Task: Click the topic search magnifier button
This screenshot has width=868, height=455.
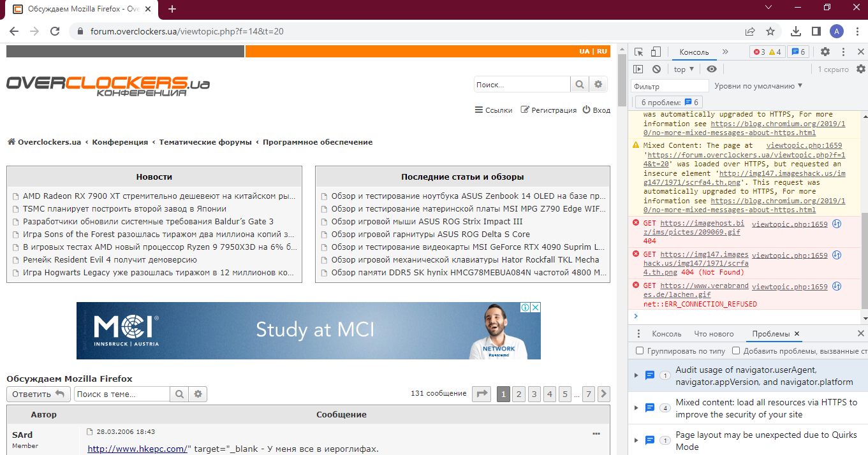Action: coord(179,394)
